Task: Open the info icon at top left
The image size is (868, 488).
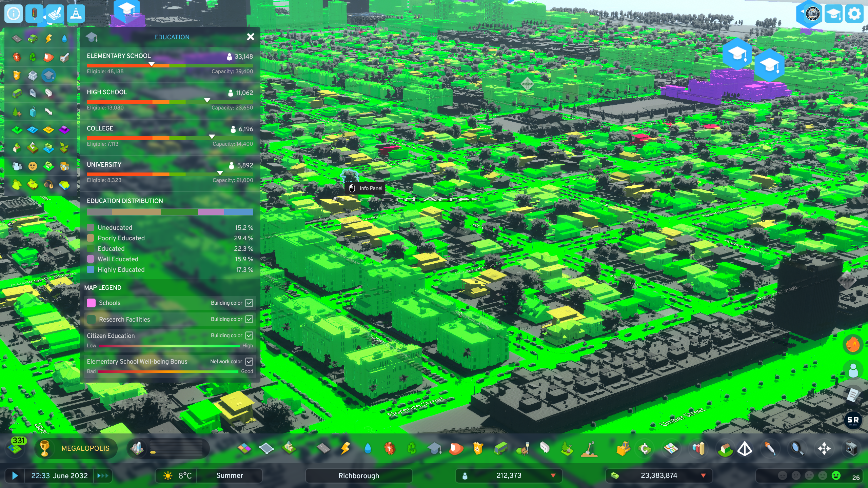Action: 14,14
